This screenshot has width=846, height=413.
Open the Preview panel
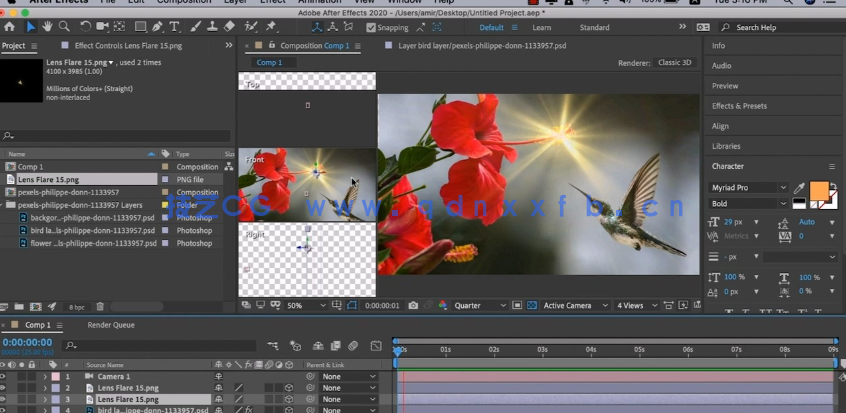tap(725, 86)
